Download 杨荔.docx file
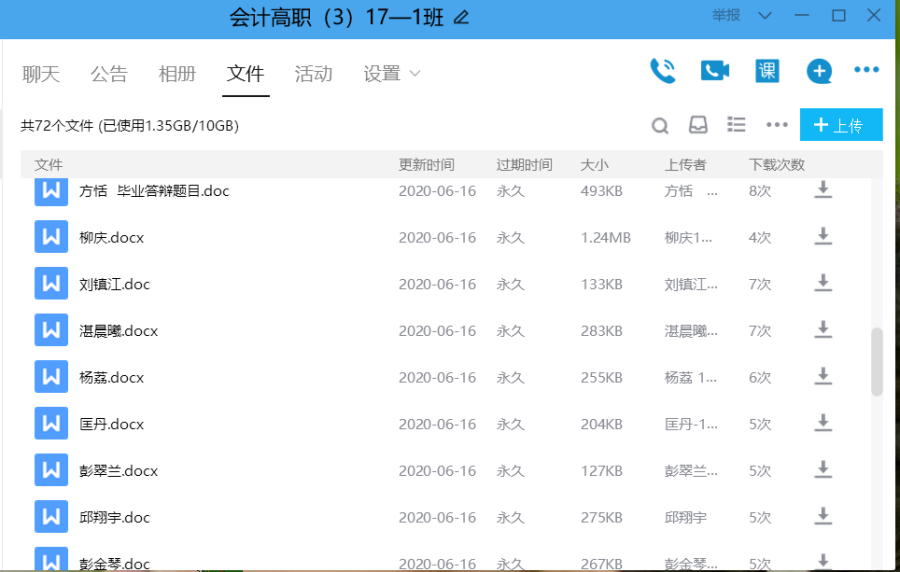Viewport: 900px width, 572px height. coord(823,376)
